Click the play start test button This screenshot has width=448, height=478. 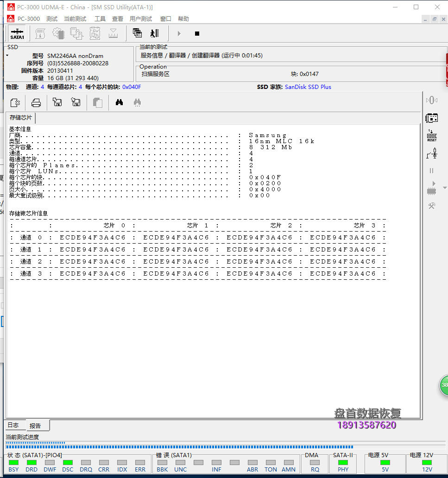[179, 33]
